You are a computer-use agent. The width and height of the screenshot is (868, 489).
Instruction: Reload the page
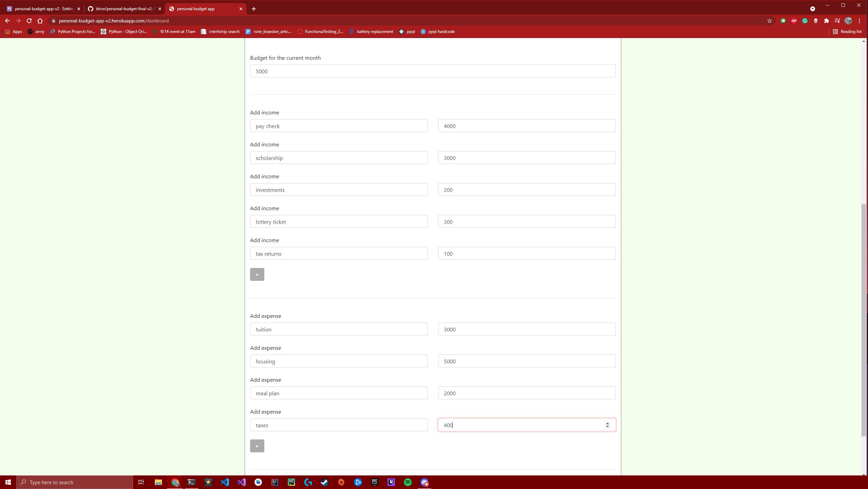pos(29,21)
